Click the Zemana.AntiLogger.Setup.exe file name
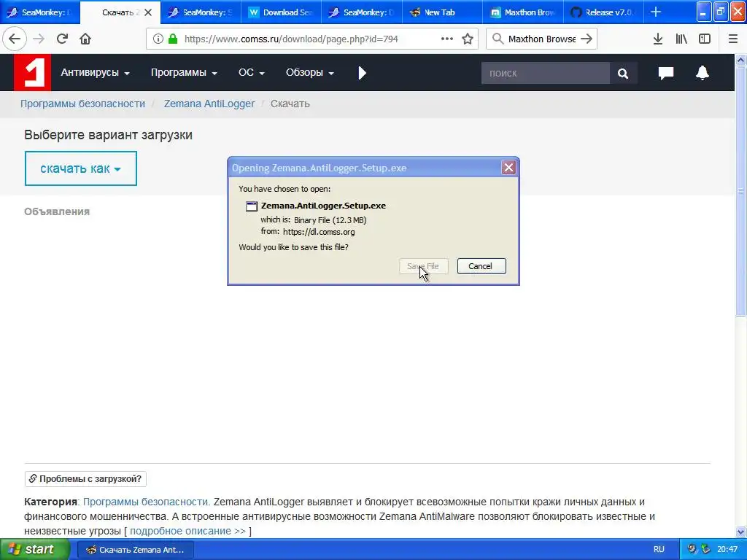 (x=323, y=206)
